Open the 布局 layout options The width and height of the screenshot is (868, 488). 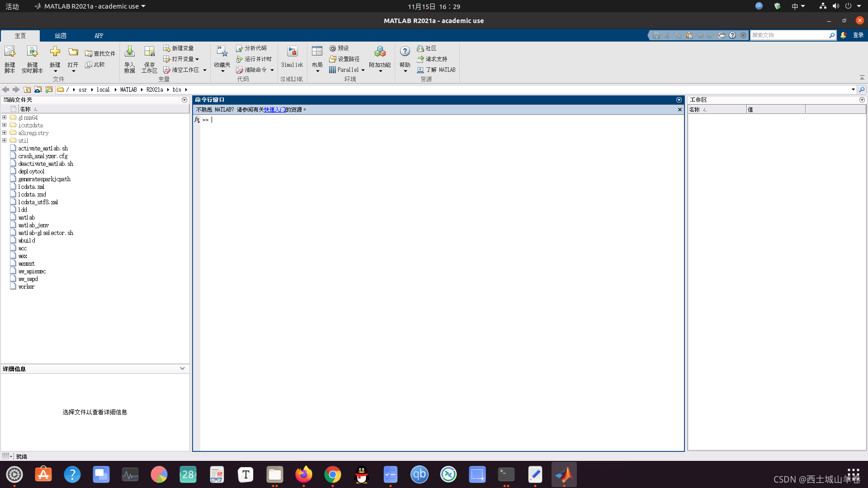click(317, 59)
